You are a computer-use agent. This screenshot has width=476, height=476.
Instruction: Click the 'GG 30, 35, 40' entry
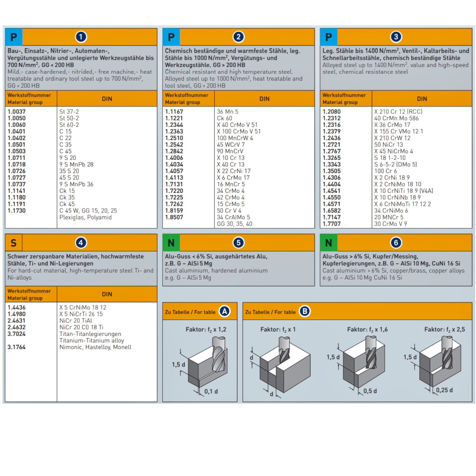pyautogui.click(x=235, y=224)
